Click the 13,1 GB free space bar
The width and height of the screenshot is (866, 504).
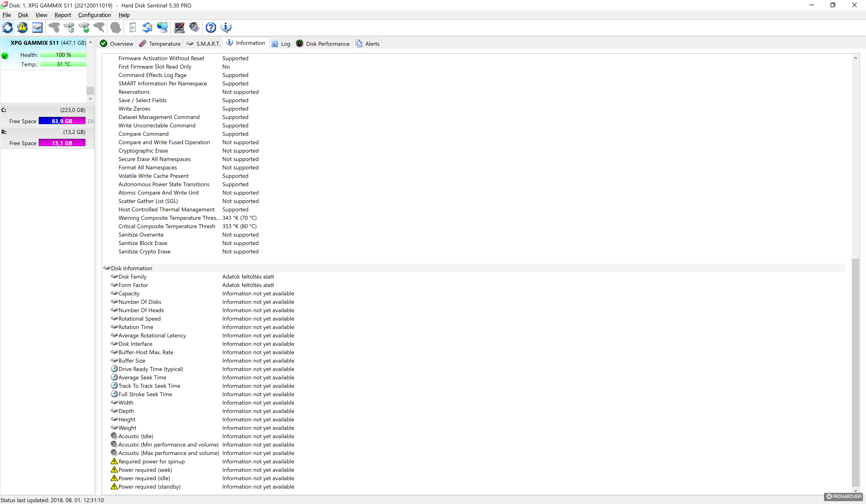click(x=62, y=143)
